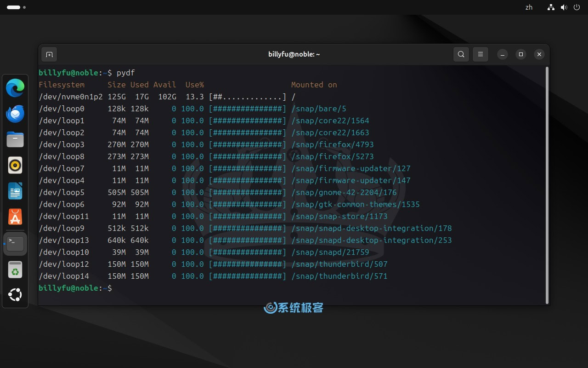Click the typed 'pydf' command
The width and height of the screenshot is (588, 368).
coord(126,73)
